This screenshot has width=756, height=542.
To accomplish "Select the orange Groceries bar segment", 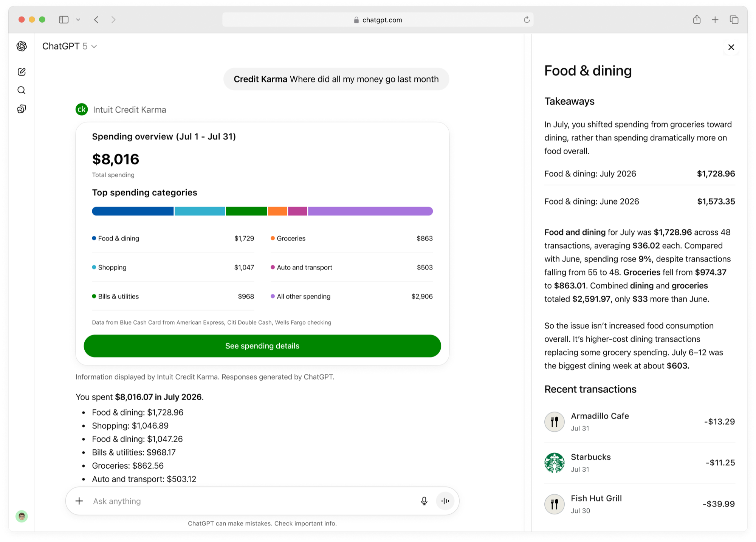I will [x=277, y=211].
